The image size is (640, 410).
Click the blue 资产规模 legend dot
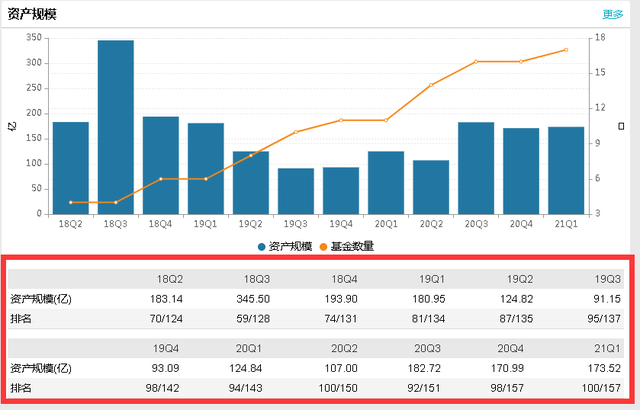tap(262, 247)
